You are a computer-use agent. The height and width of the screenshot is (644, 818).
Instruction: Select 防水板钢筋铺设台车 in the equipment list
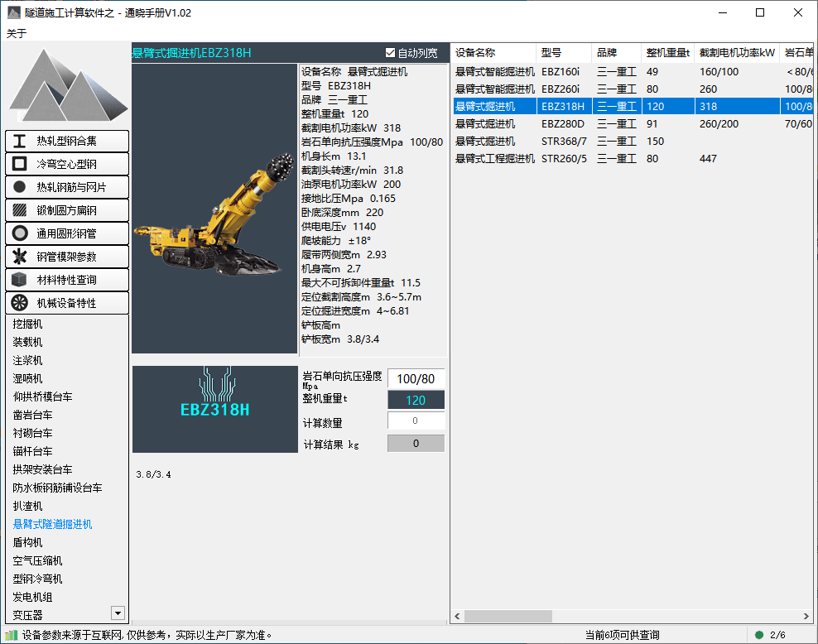click(x=57, y=488)
